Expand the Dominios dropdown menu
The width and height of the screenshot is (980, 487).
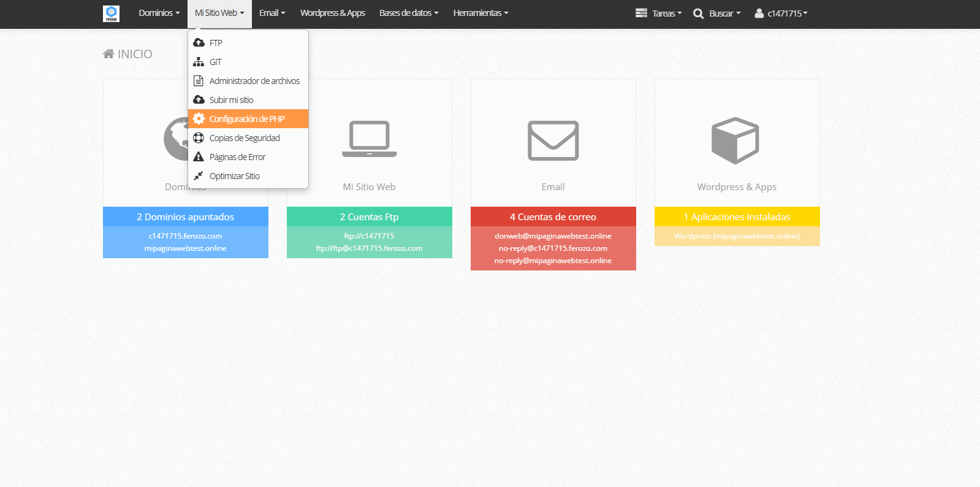(159, 13)
